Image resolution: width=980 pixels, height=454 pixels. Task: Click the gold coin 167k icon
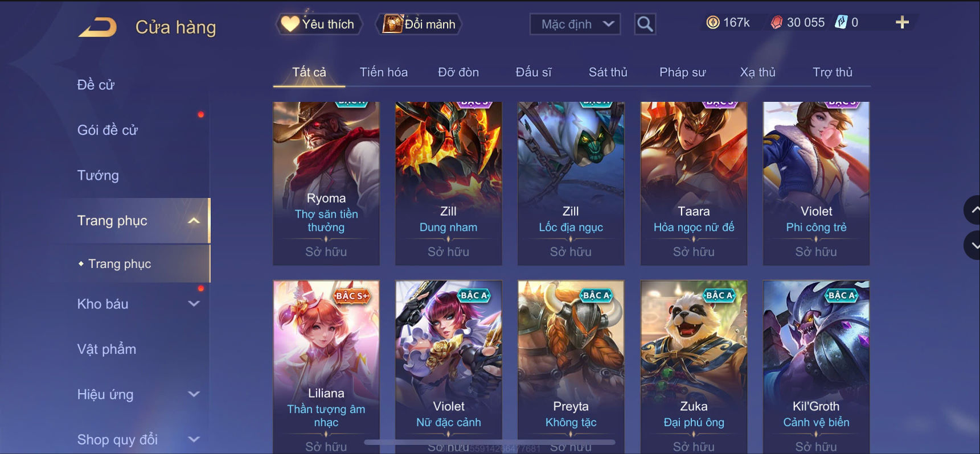click(713, 22)
